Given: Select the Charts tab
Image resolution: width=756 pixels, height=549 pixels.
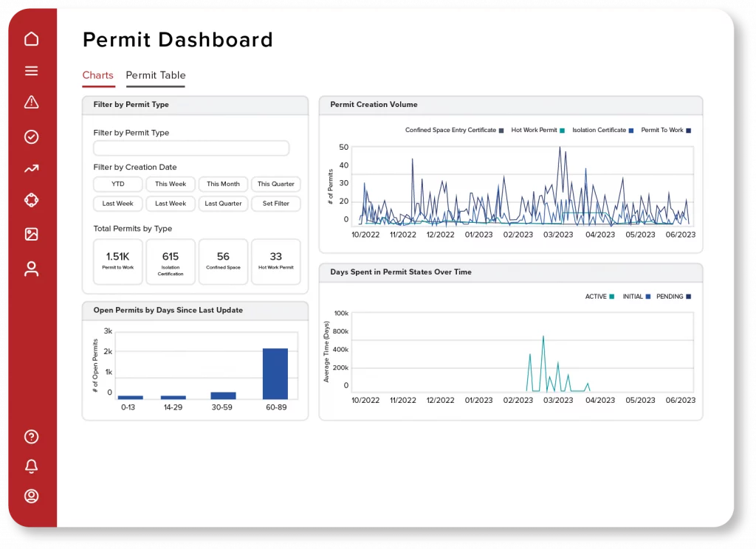Looking at the screenshot, I should click(97, 75).
